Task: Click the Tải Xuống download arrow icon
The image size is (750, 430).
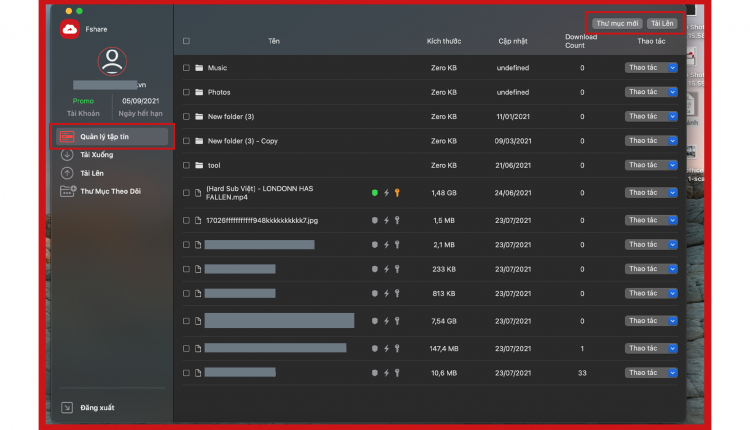Action: [x=67, y=154]
